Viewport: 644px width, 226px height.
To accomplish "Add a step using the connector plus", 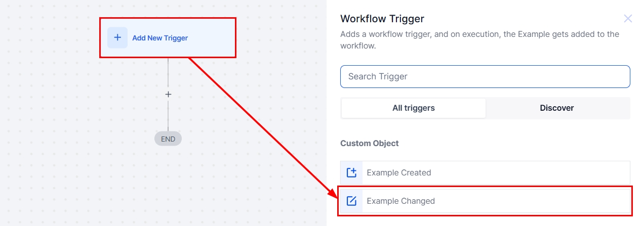I will pos(168,95).
